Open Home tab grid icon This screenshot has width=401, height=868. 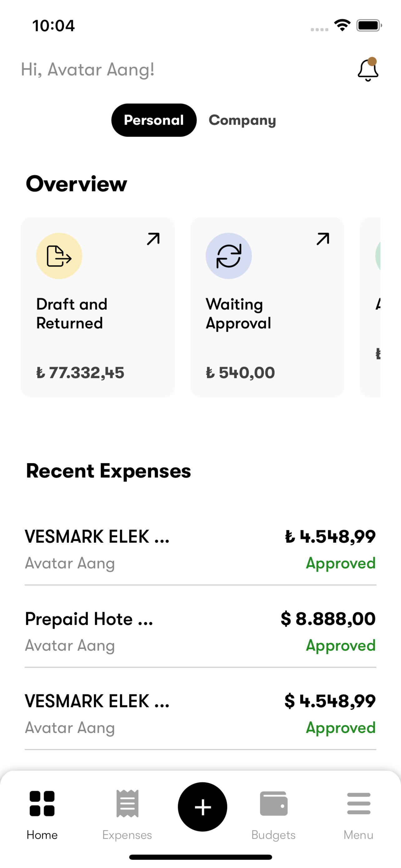[x=42, y=803]
